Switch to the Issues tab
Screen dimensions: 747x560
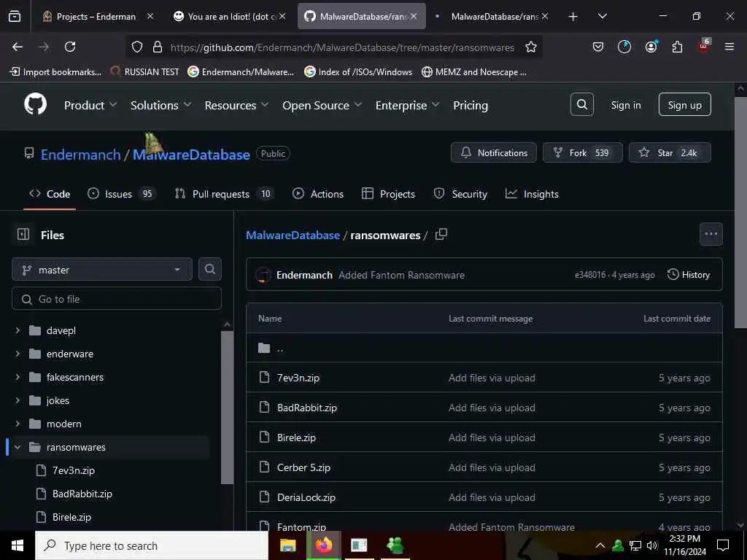pyautogui.click(x=121, y=194)
